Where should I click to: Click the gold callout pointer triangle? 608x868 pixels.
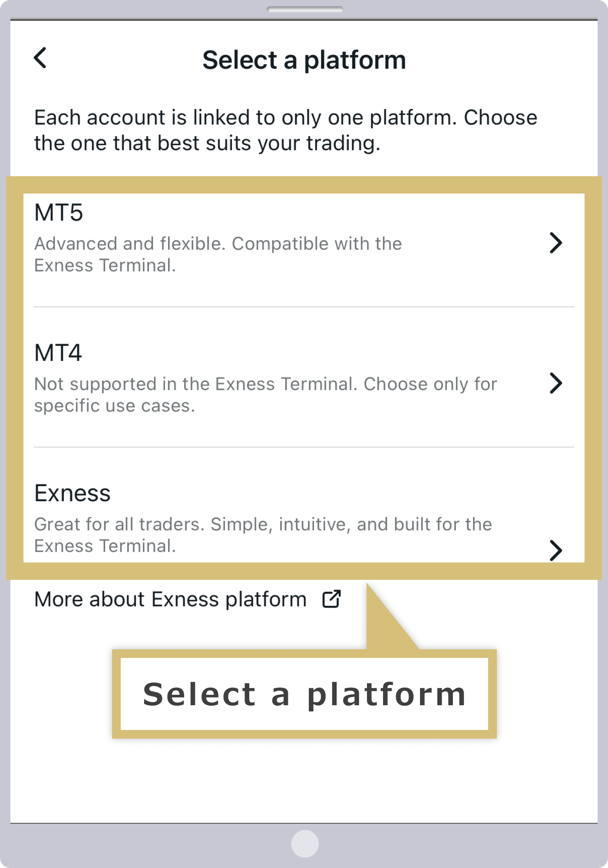click(388, 616)
